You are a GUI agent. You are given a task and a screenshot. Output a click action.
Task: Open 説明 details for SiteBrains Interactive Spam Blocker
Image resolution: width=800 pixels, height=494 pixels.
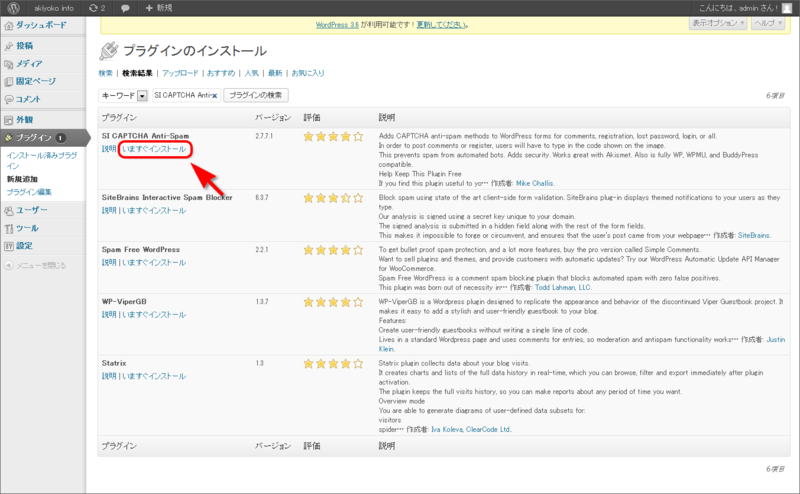(109, 211)
